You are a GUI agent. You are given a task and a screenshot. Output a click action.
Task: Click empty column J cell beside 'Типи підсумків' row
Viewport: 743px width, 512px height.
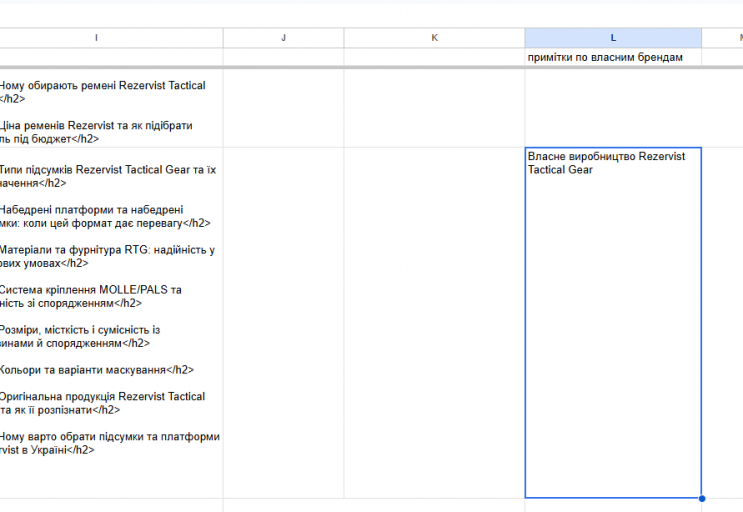[x=283, y=323]
